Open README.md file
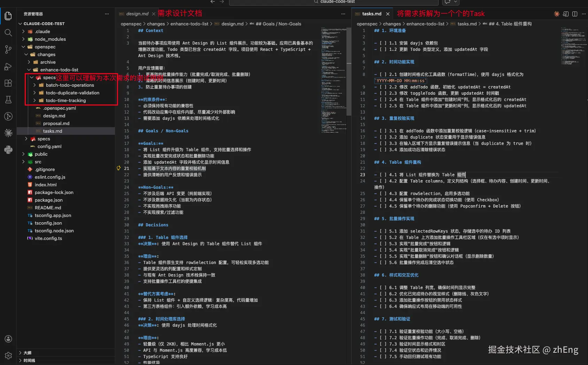The width and height of the screenshot is (588, 365). coord(48,208)
